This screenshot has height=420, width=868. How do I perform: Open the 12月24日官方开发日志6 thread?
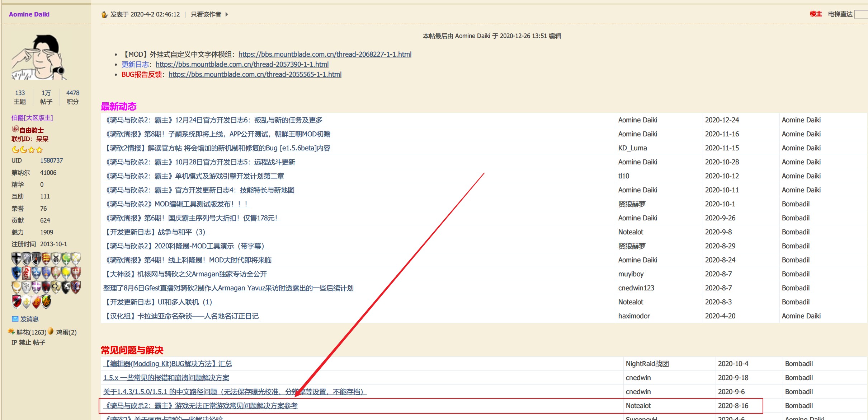point(213,120)
